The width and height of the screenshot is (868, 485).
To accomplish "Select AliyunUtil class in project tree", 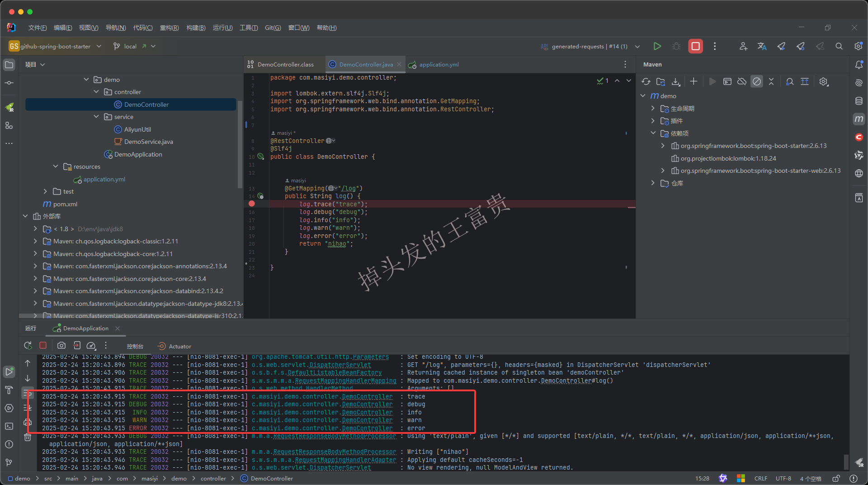I will [137, 129].
